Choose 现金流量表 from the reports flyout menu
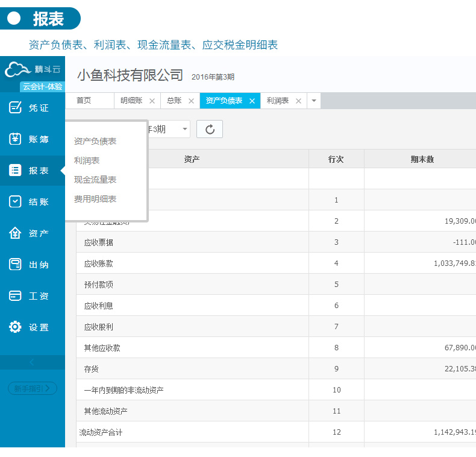 (95, 180)
